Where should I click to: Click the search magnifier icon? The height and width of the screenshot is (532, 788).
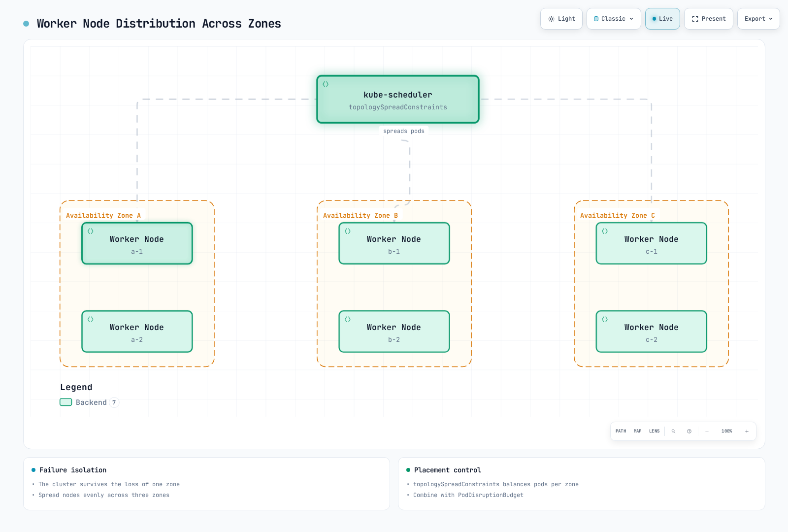673,431
